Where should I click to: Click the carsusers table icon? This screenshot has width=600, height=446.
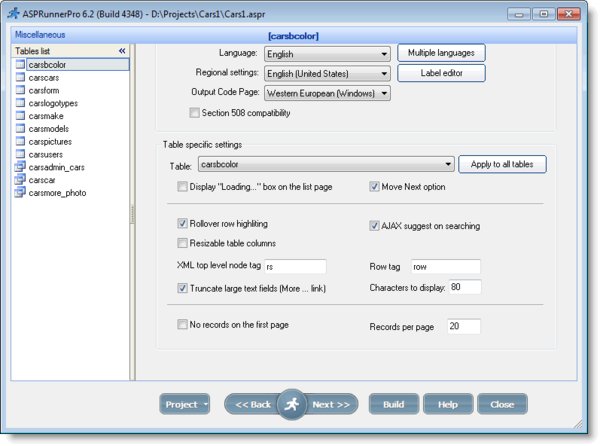20,154
